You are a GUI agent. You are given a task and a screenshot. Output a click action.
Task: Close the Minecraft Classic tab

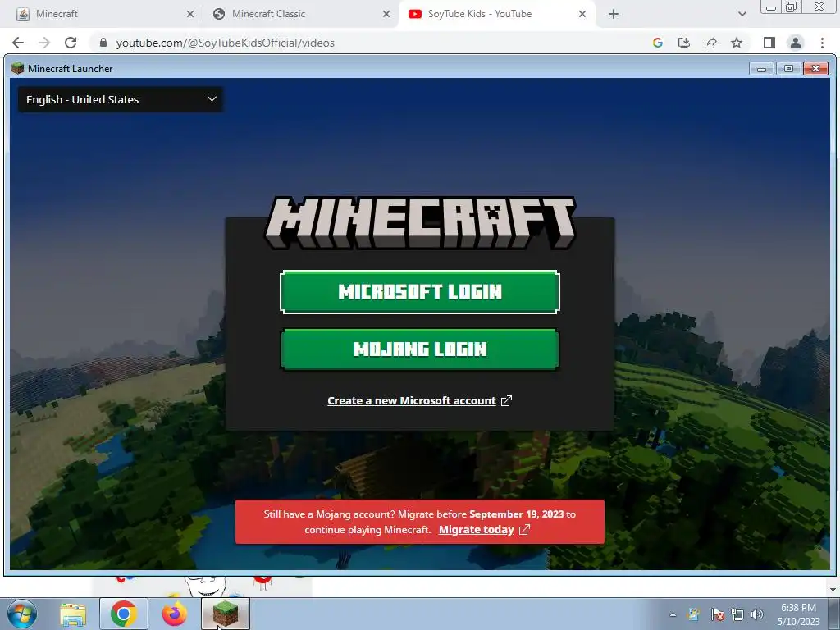[386, 15]
